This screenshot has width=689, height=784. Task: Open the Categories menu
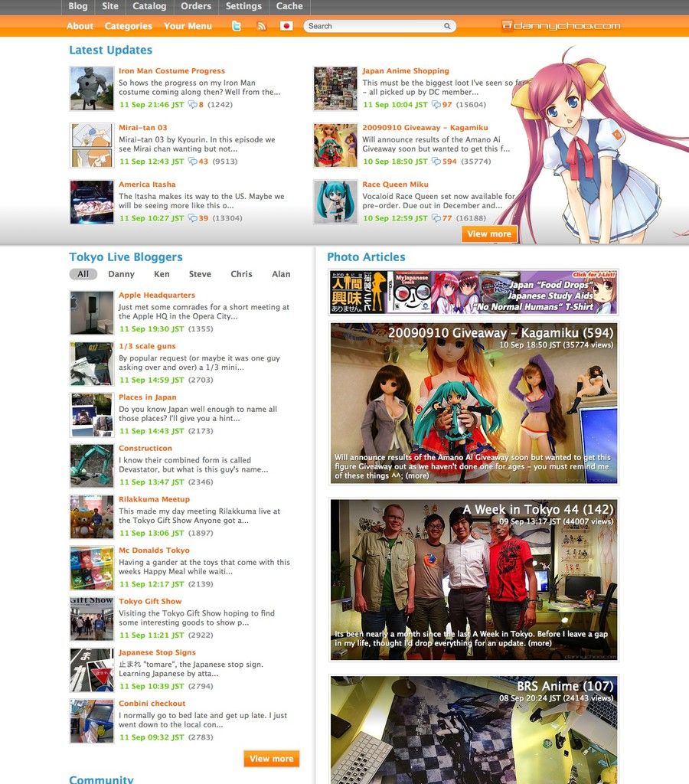(128, 26)
